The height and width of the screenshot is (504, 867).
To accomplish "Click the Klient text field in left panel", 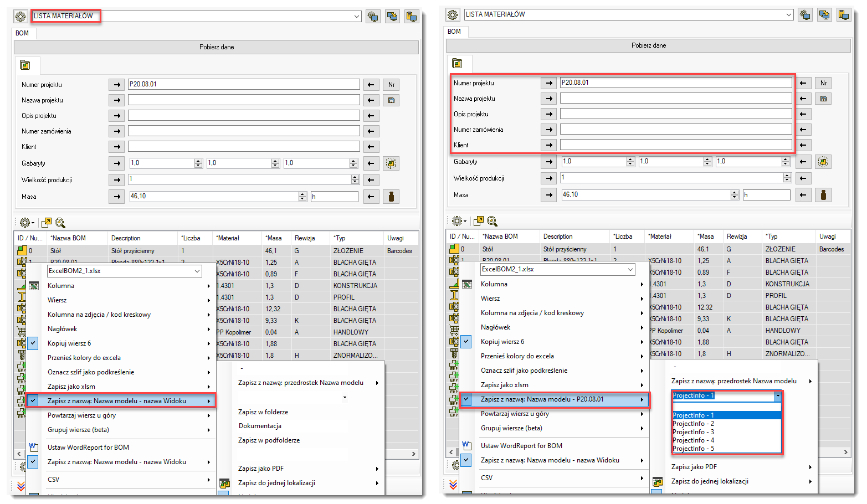I will click(244, 147).
